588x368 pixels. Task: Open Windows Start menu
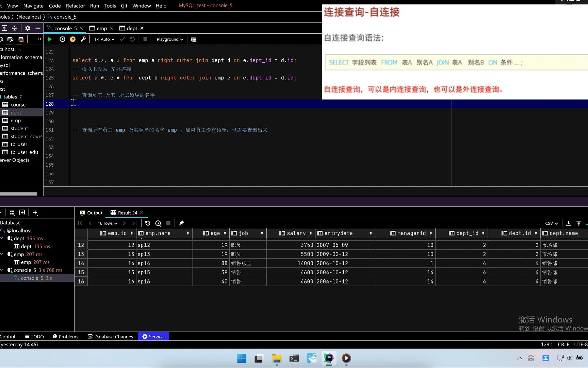click(x=242, y=358)
